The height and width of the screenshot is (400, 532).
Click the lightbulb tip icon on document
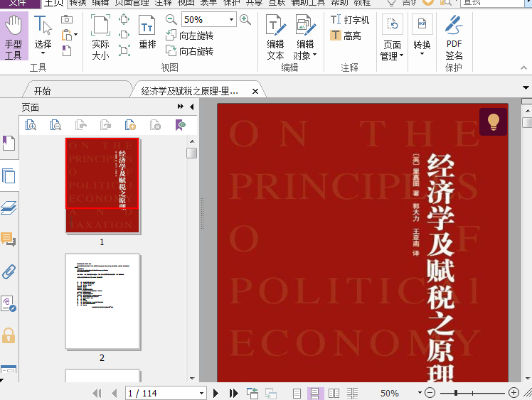click(493, 122)
